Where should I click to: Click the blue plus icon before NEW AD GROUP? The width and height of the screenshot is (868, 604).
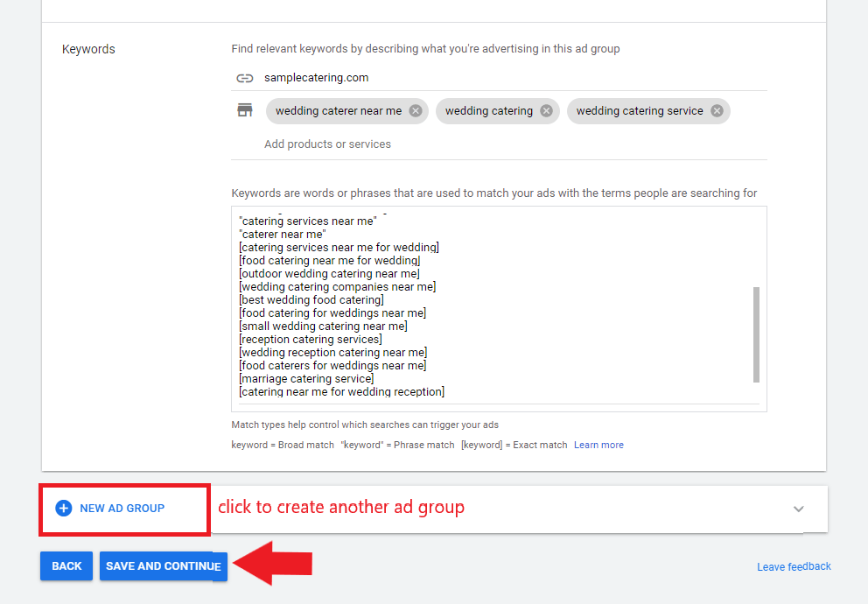click(63, 508)
